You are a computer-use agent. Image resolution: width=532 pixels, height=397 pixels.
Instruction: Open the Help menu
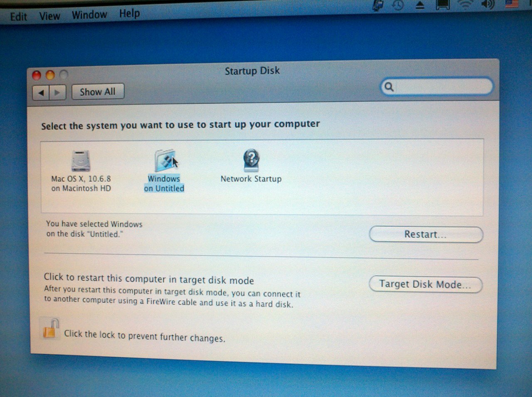130,14
